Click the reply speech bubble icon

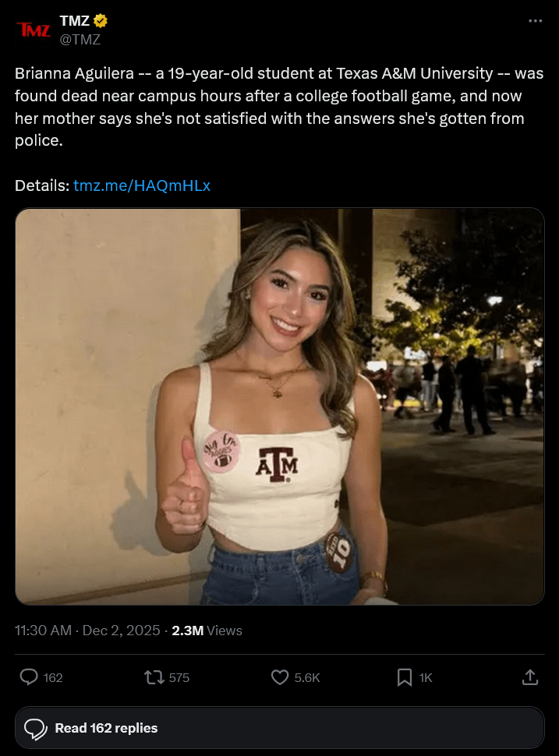click(29, 677)
